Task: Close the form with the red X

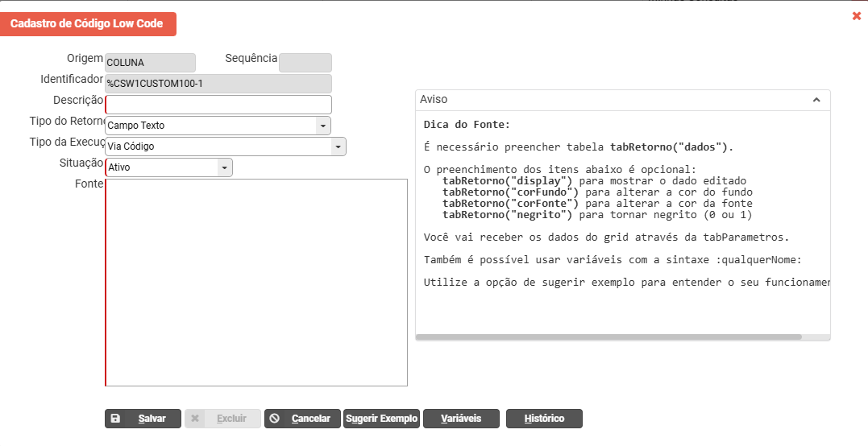Action: [x=856, y=16]
